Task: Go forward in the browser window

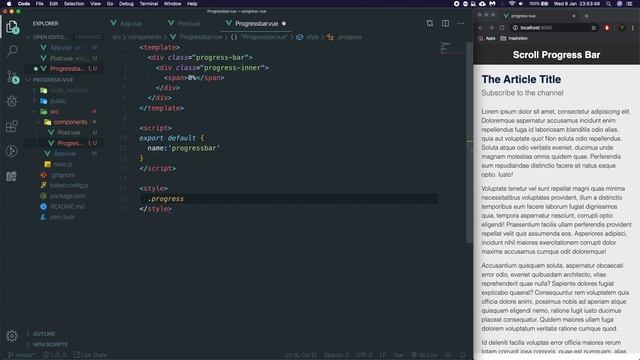Action: coord(491,28)
